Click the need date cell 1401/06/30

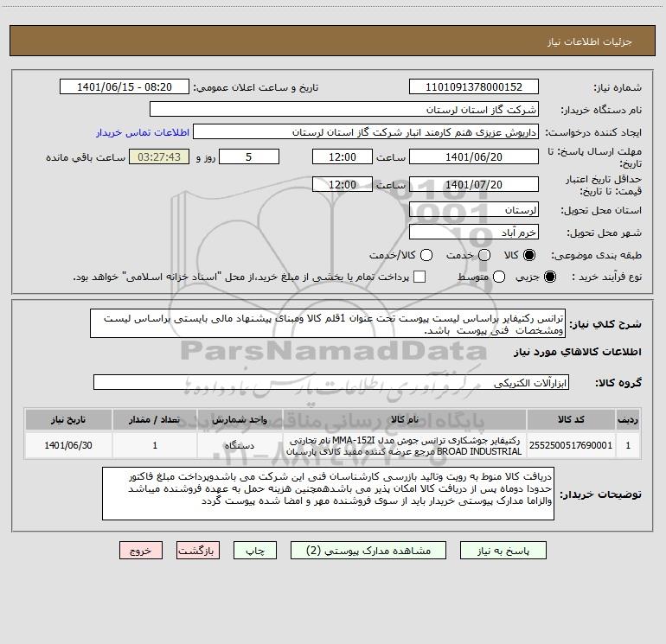click(x=68, y=445)
